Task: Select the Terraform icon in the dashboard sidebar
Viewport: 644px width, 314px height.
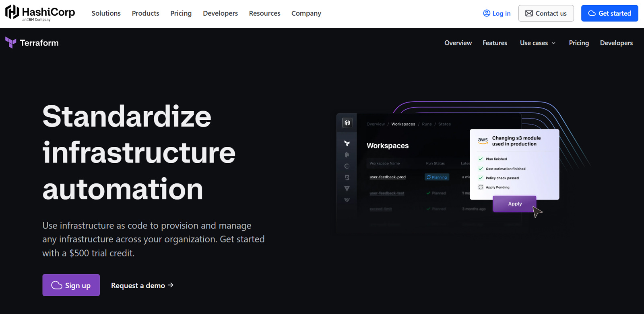Action: [347, 143]
